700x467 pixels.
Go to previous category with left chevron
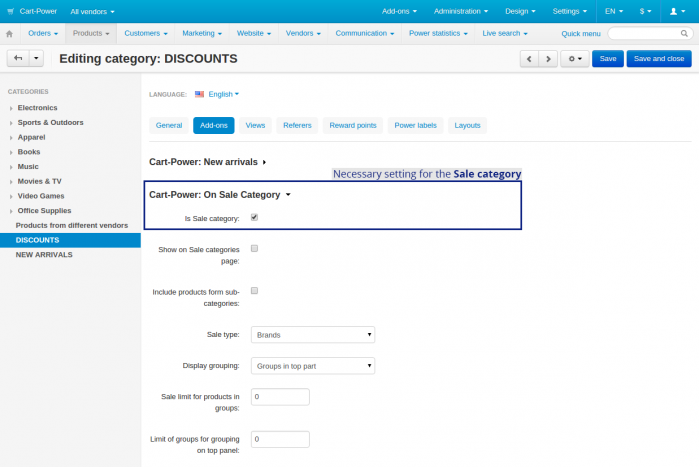tap(529, 58)
